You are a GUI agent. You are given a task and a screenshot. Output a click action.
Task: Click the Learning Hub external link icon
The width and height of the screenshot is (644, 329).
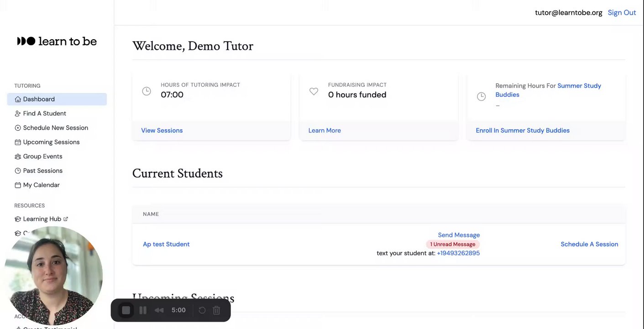66,219
